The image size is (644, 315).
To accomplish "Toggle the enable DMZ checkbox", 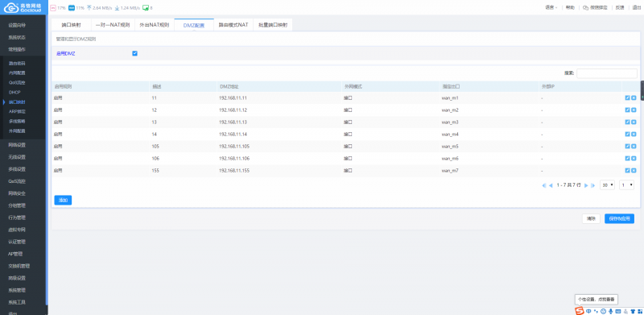I will point(134,53).
